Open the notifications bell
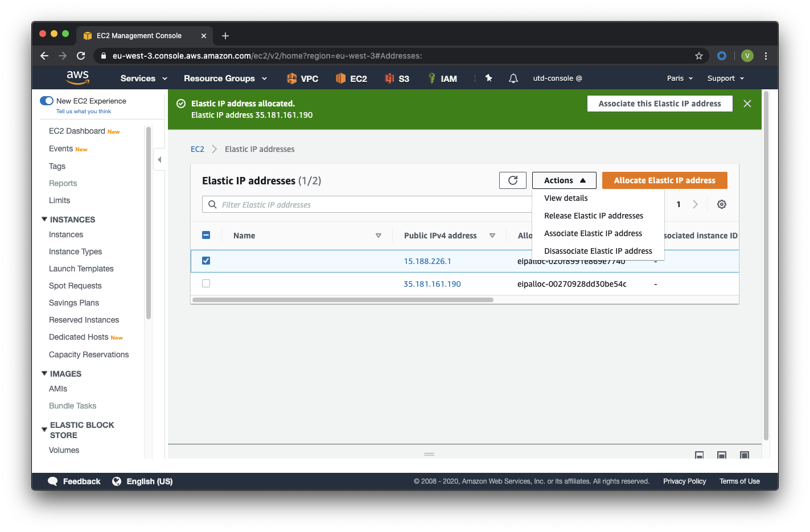This screenshot has height=532, width=810. coord(513,79)
